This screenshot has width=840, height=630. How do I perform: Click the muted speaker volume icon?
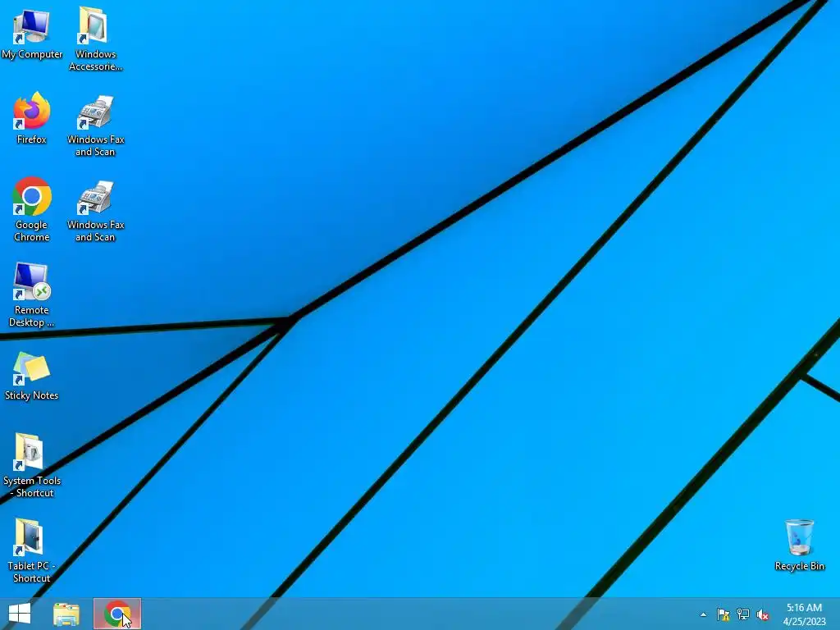[x=763, y=614]
